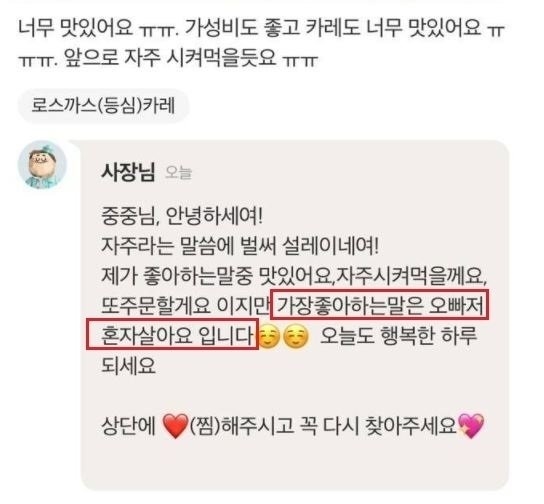Click the 오늘도 행복한 하루 text
The image size is (544, 504).
(399, 336)
